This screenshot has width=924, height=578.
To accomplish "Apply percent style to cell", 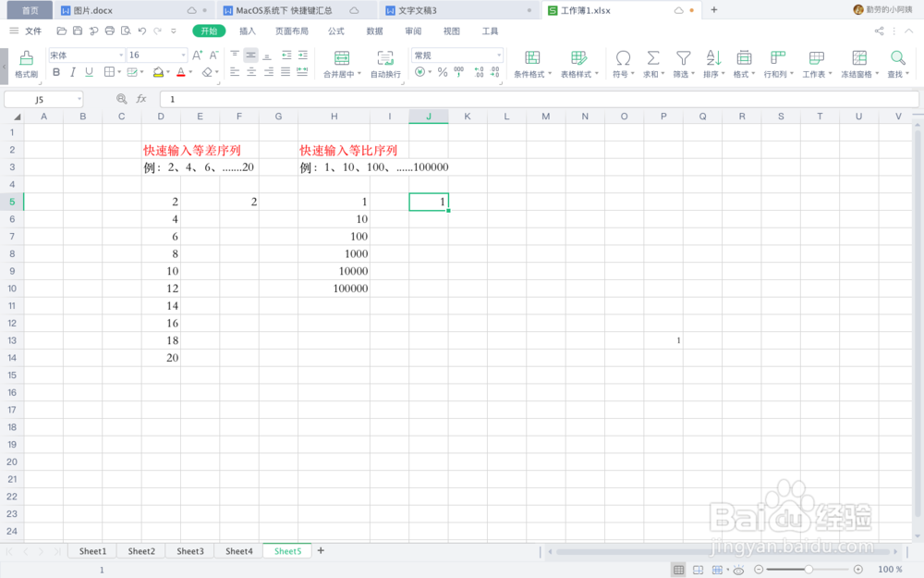I will (x=443, y=72).
